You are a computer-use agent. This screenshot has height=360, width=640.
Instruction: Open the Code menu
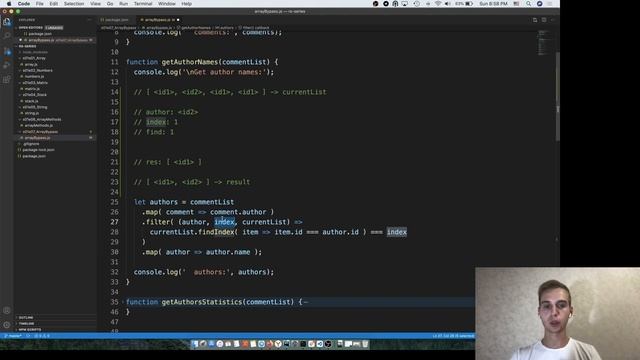point(24,4)
